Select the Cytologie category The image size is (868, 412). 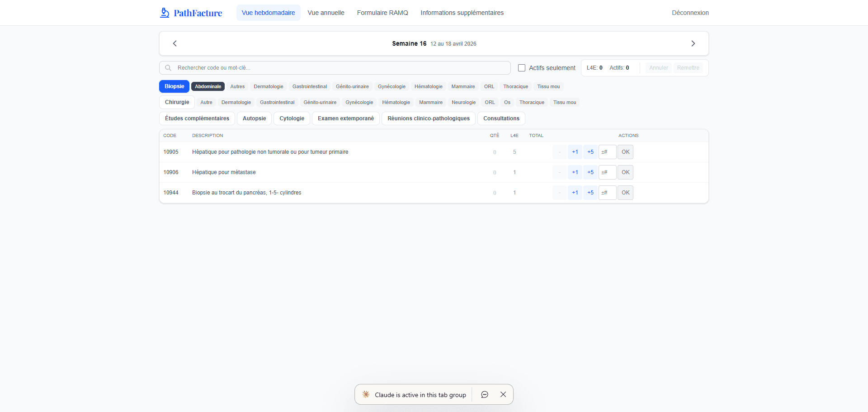tap(292, 118)
